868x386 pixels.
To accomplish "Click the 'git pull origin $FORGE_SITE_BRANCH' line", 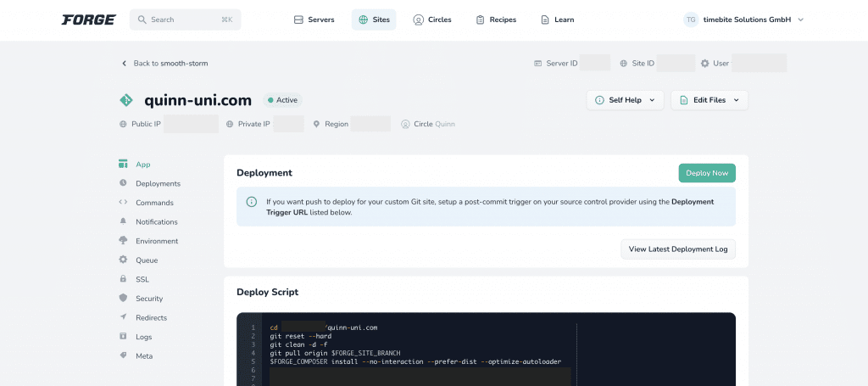I will (335, 353).
